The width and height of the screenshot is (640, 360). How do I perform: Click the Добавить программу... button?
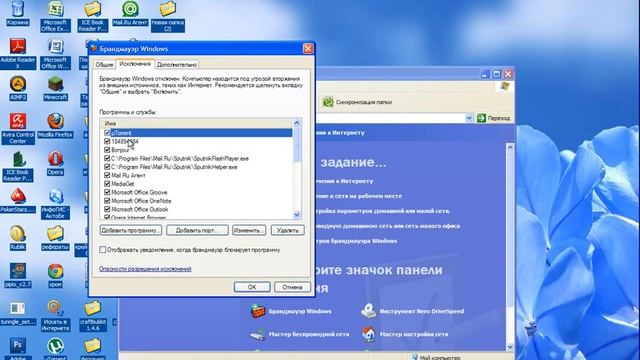click(x=131, y=230)
